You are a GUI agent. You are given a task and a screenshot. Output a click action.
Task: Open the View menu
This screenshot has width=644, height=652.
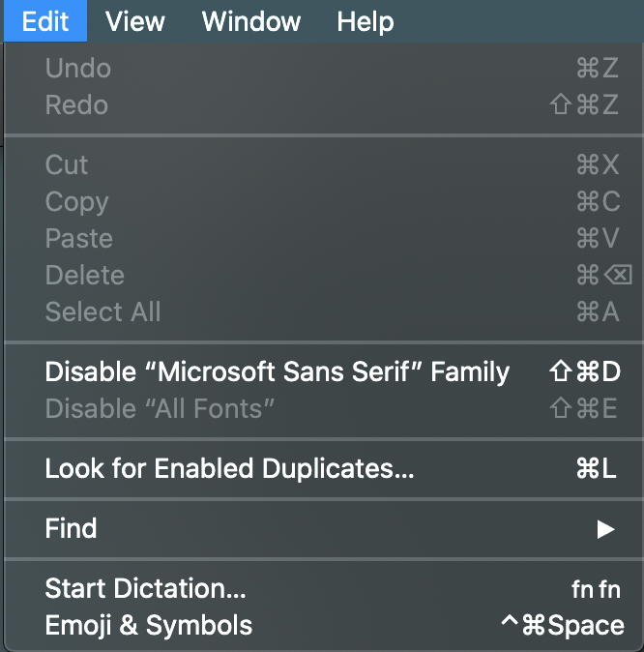[x=134, y=20]
